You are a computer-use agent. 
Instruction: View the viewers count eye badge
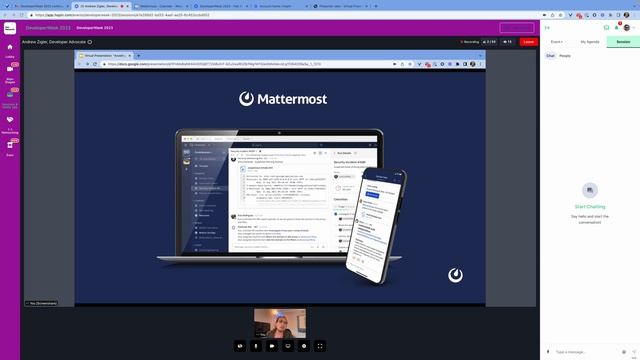click(507, 42)
